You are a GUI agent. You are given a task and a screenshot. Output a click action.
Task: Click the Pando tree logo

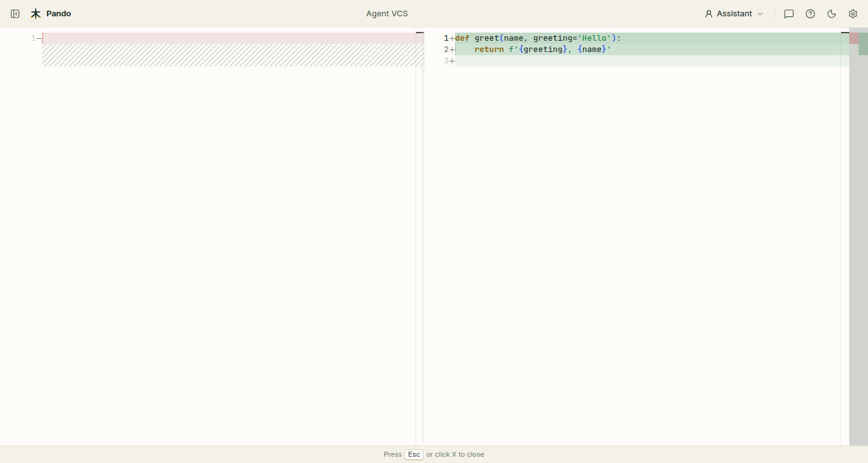[36, 14]
